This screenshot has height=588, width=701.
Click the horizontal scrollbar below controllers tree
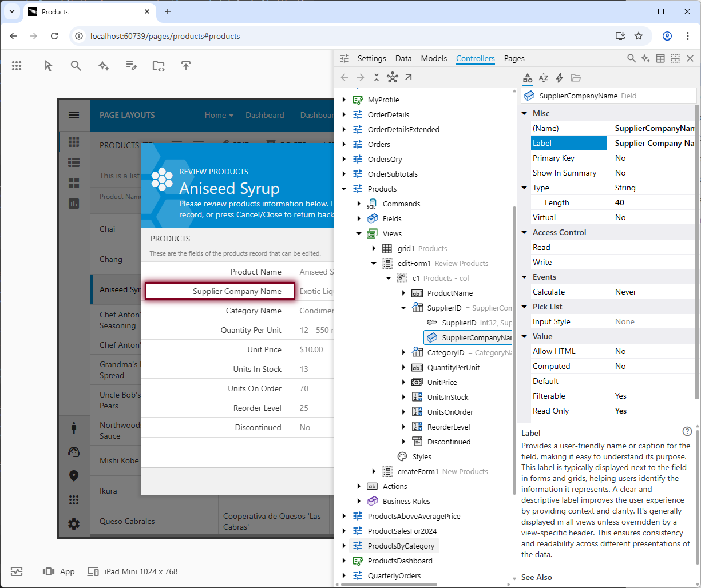point(389,584)
